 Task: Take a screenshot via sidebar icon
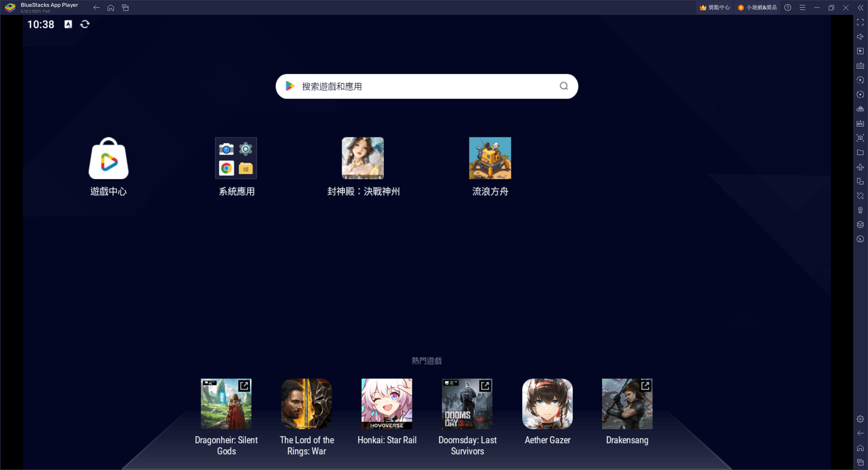click(860, 138)
